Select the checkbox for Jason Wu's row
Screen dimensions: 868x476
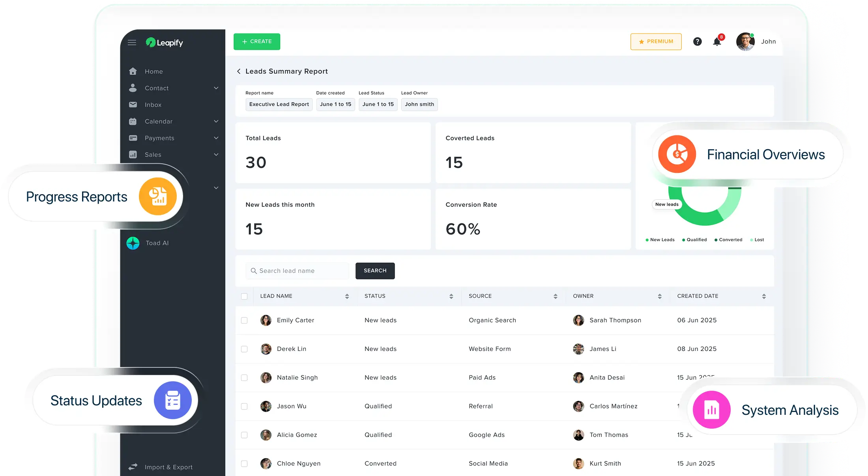pyautogui.click(x=244, y=406)
